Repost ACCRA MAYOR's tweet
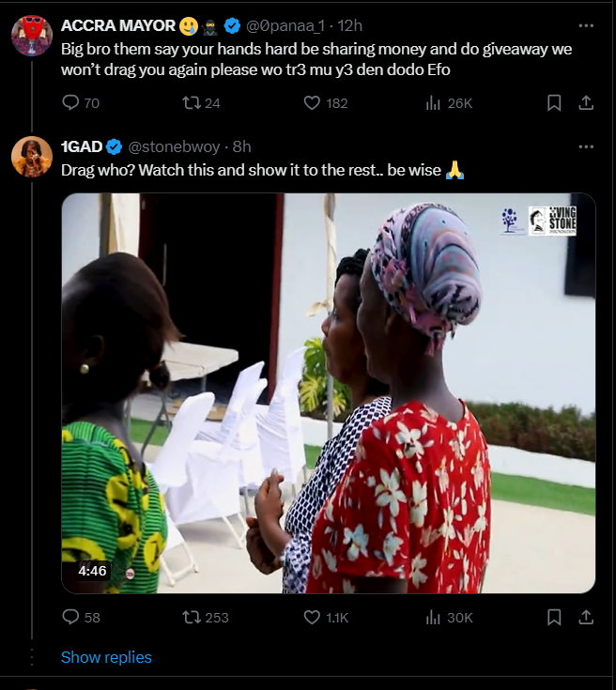This screenshot has width=616, height=690. pos(192,102)
